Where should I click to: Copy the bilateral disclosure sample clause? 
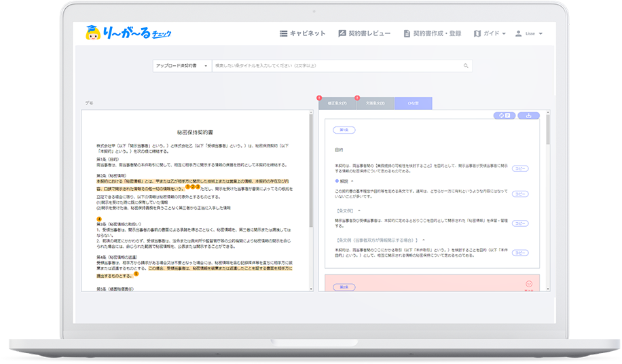(x=520, y=253)
